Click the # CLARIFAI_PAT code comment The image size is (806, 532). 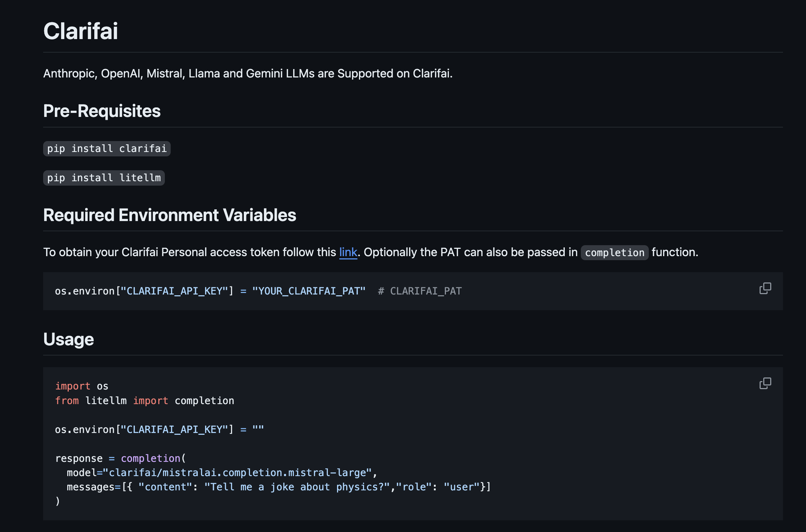pyautogui.click(x=420, y=291)
